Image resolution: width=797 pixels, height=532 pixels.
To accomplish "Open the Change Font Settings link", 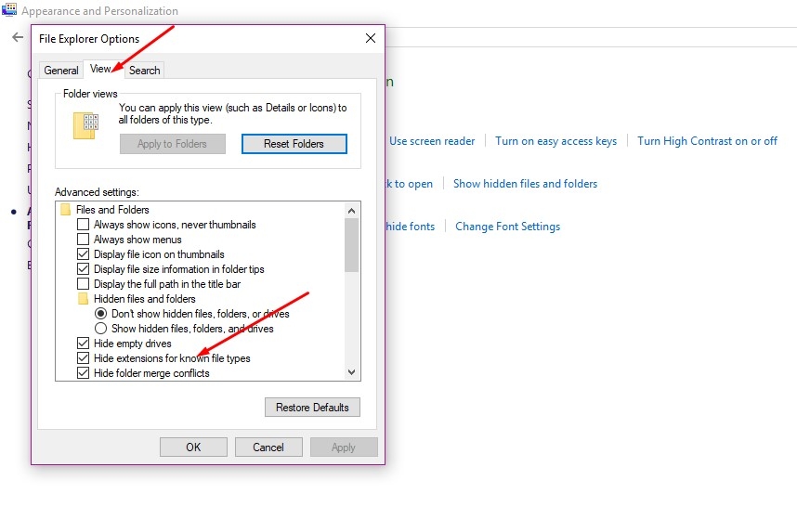I will (507, 227).
